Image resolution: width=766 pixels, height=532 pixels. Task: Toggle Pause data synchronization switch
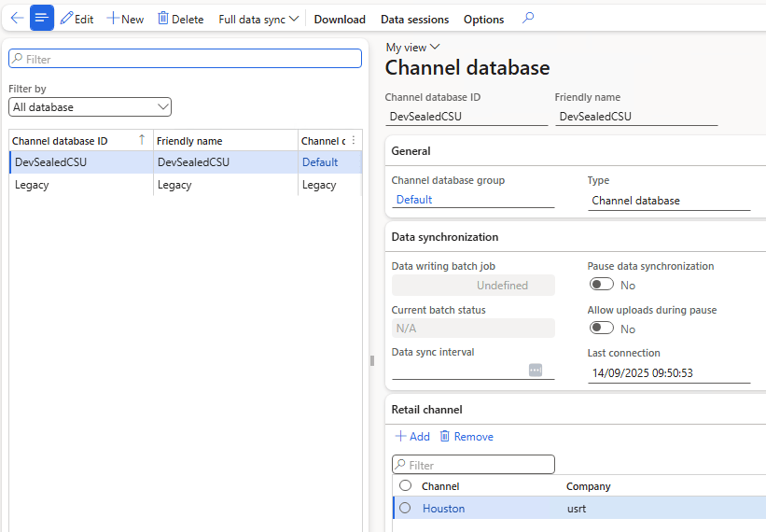(x=602, y=285)
